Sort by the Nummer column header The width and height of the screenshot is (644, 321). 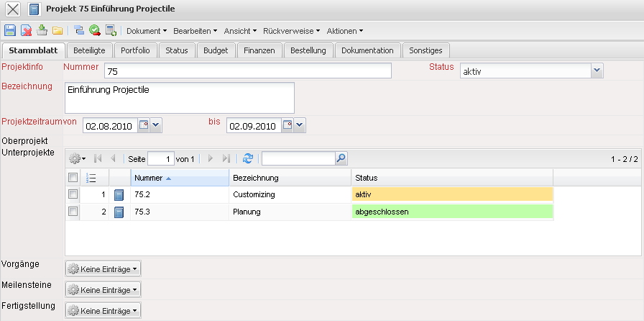tap(180, 178)
